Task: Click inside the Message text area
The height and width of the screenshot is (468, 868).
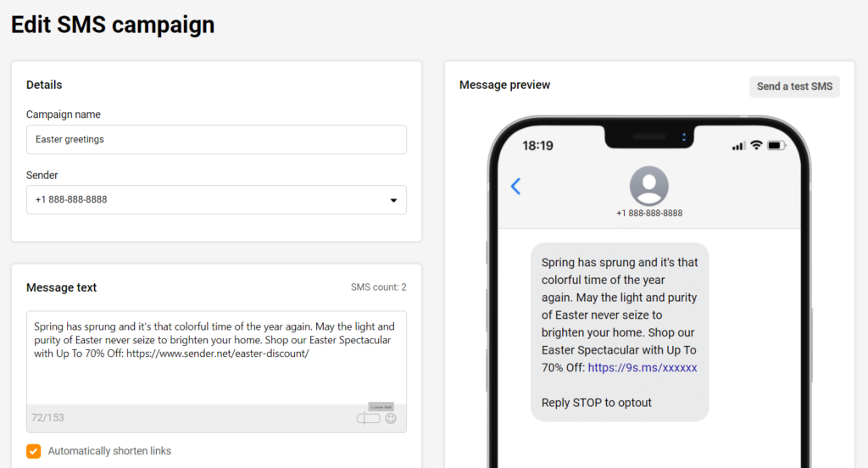Action: (216, 373)
